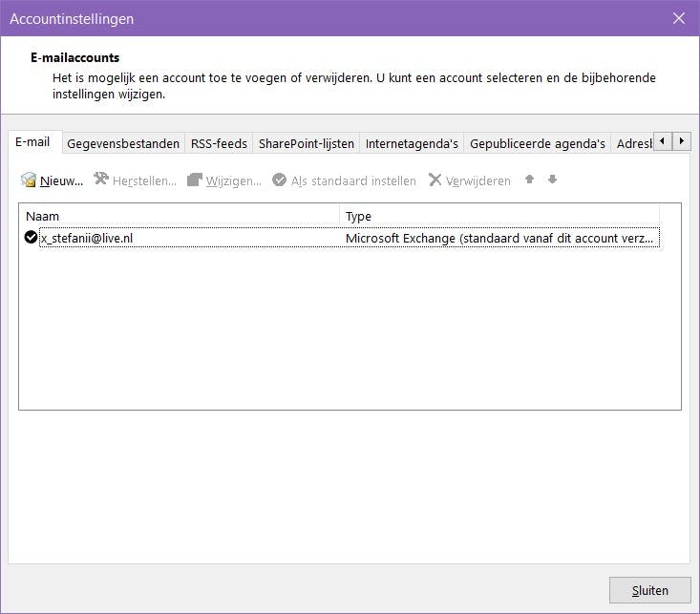Move account up with the up arrow
700x614 pixels.
click(529, 180)
